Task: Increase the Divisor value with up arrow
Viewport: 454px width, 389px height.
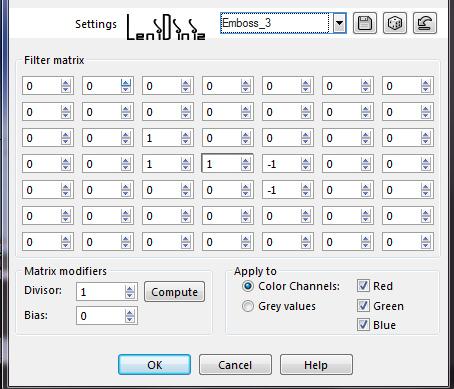Action: (x=130, y=288)
